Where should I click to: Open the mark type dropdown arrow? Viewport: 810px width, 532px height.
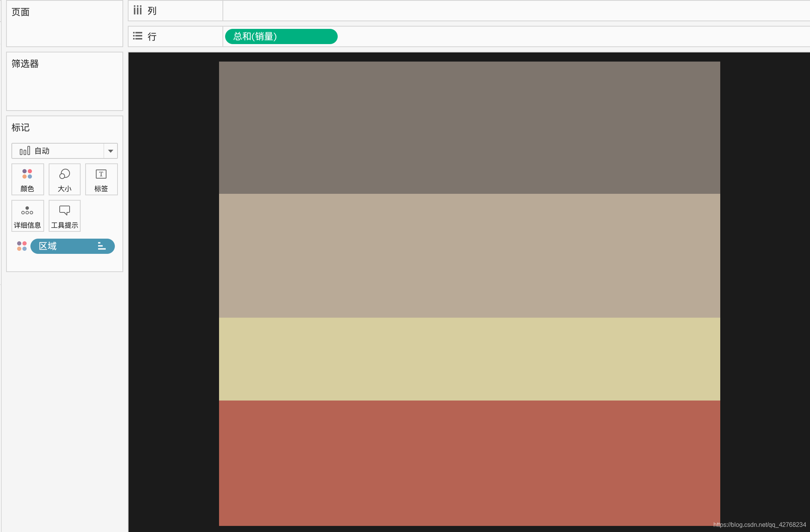tap(111, 151)
